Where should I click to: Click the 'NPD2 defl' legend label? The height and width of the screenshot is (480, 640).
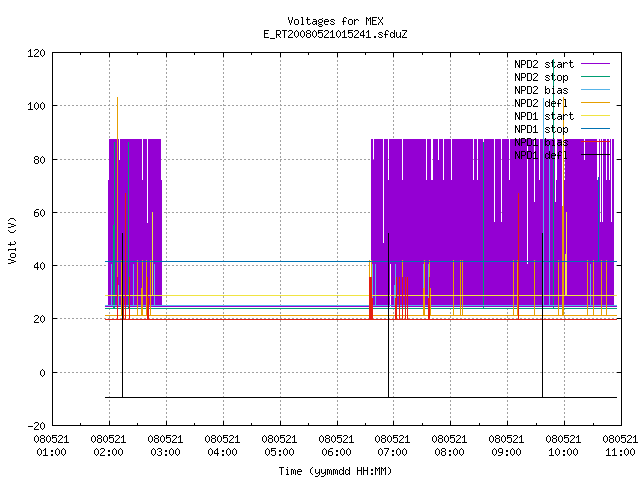541,103
